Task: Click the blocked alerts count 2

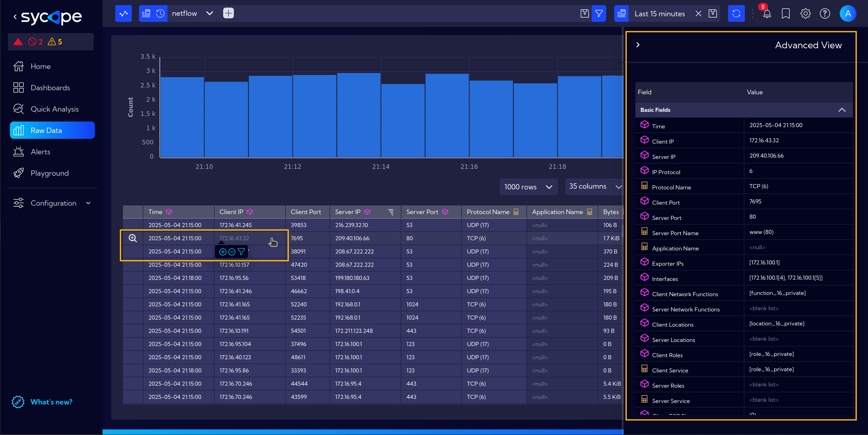Action: [35, 42]
